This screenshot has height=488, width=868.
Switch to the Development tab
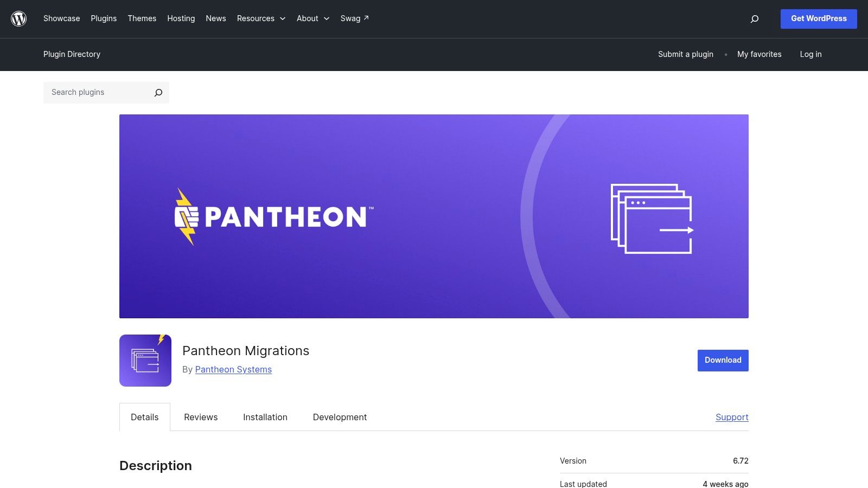tap(340, 417)
